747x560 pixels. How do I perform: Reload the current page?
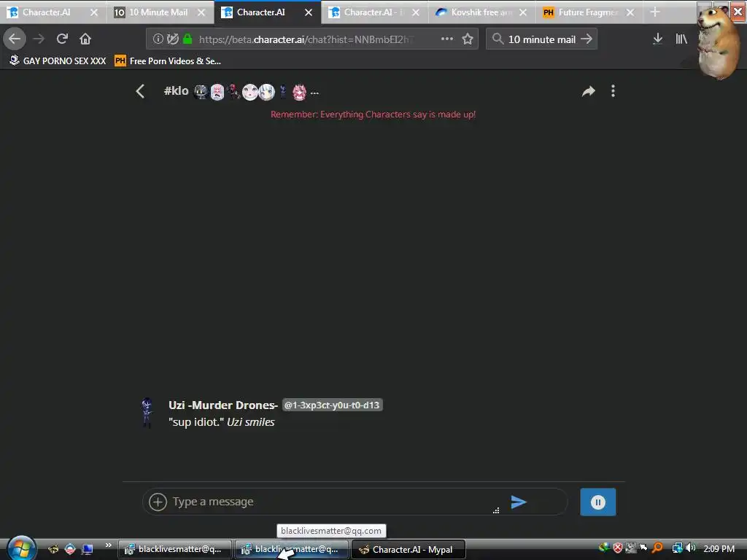(x=62, y=39)
